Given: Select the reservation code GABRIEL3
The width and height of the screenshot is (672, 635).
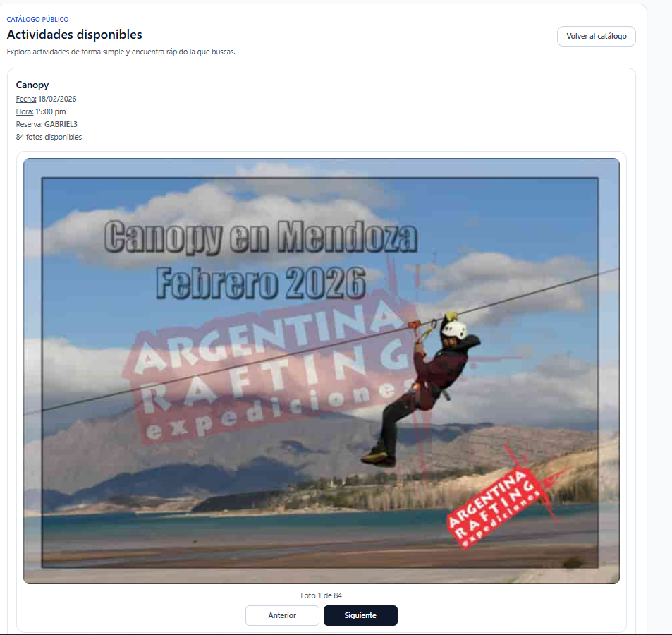Looking at the screenshot, I should [61, 124].
